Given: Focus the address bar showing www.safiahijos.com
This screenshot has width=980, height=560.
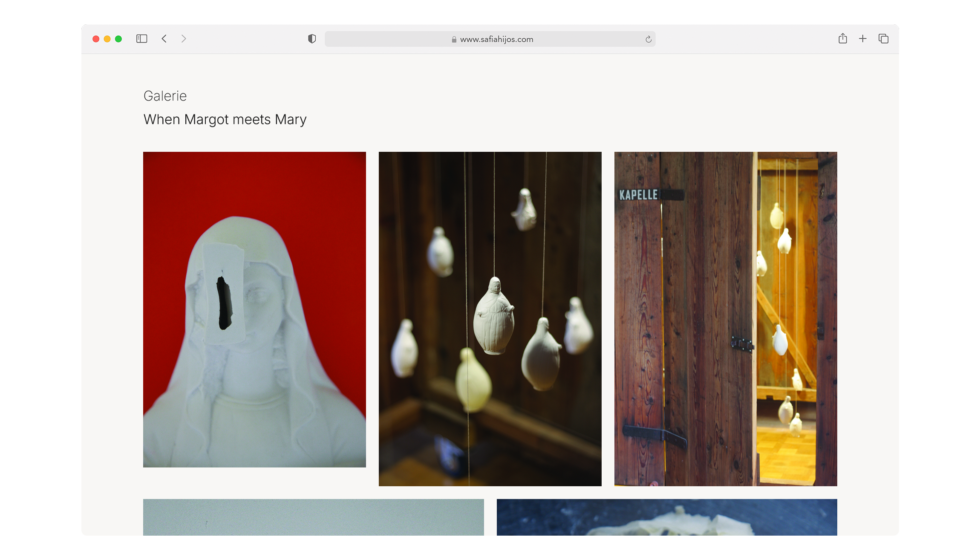Looking at the screenshot, I should click(x=490, y=39).
